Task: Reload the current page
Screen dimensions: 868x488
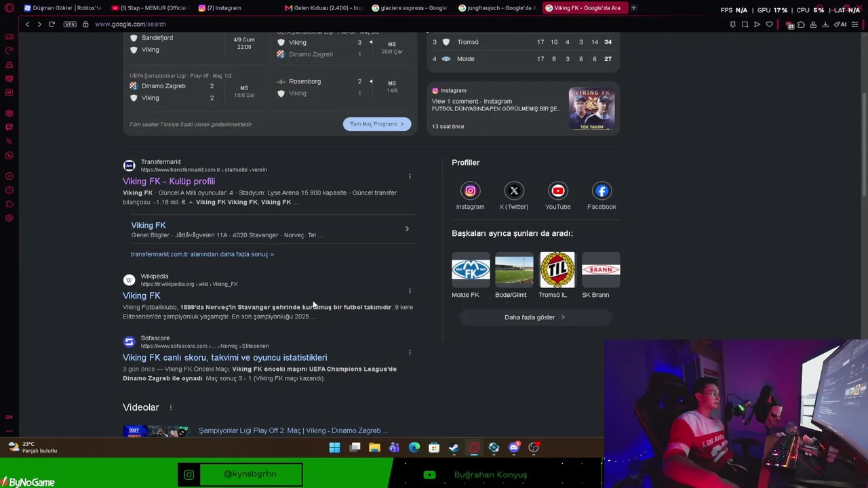Action: pos(52,24)
